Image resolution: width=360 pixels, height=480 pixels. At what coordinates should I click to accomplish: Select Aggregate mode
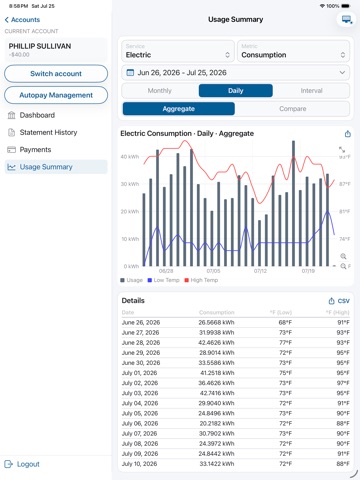179,109
